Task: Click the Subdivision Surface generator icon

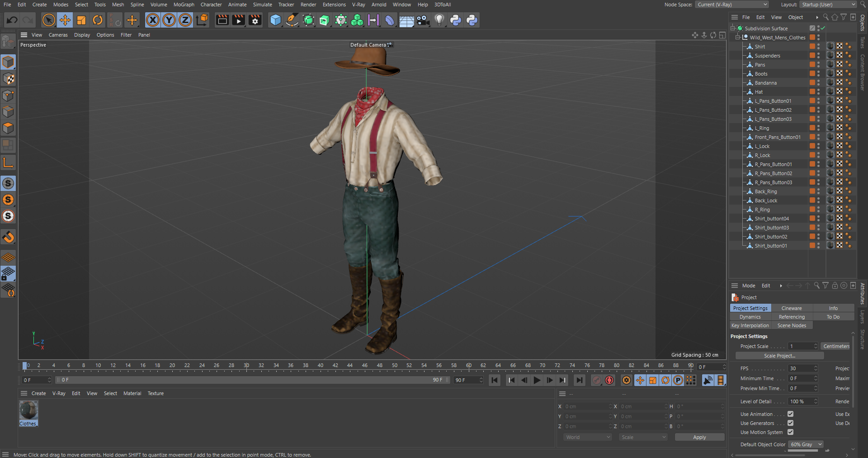Action: coord(308,20)
